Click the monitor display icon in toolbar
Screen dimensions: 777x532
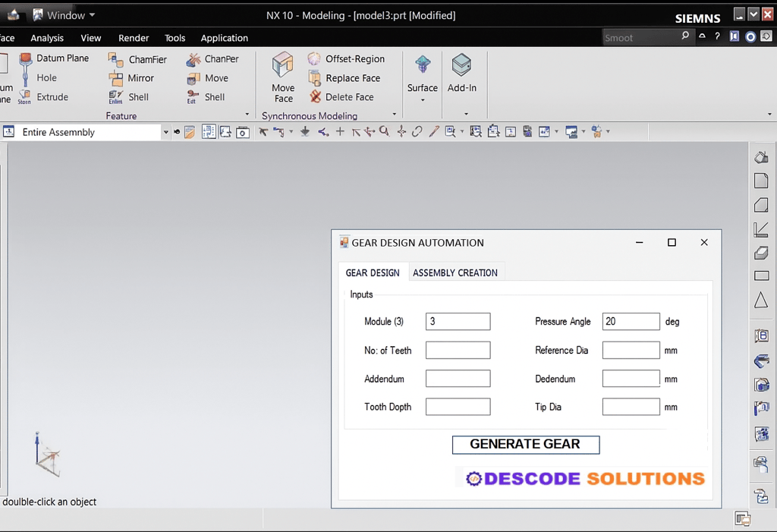(571, 132)
